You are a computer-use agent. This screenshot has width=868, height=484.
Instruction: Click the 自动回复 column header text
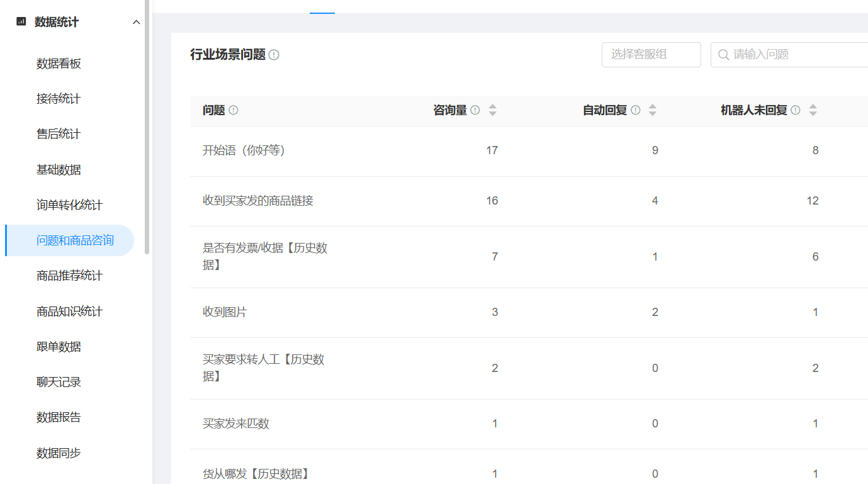pyautogui.click(x=605, y=110)
